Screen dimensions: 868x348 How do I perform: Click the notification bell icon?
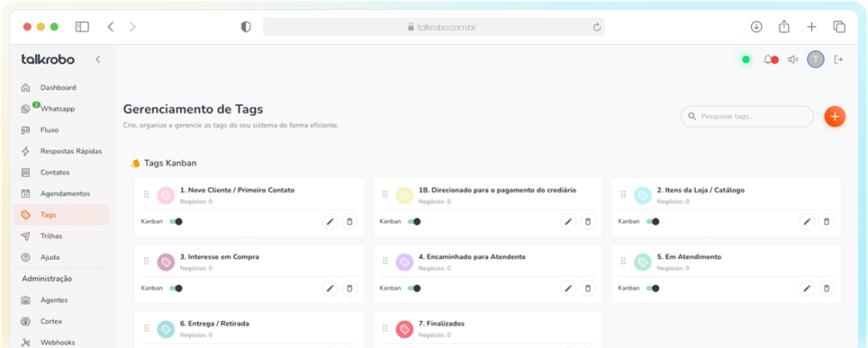pyautogui.click(x=769, y=59)
